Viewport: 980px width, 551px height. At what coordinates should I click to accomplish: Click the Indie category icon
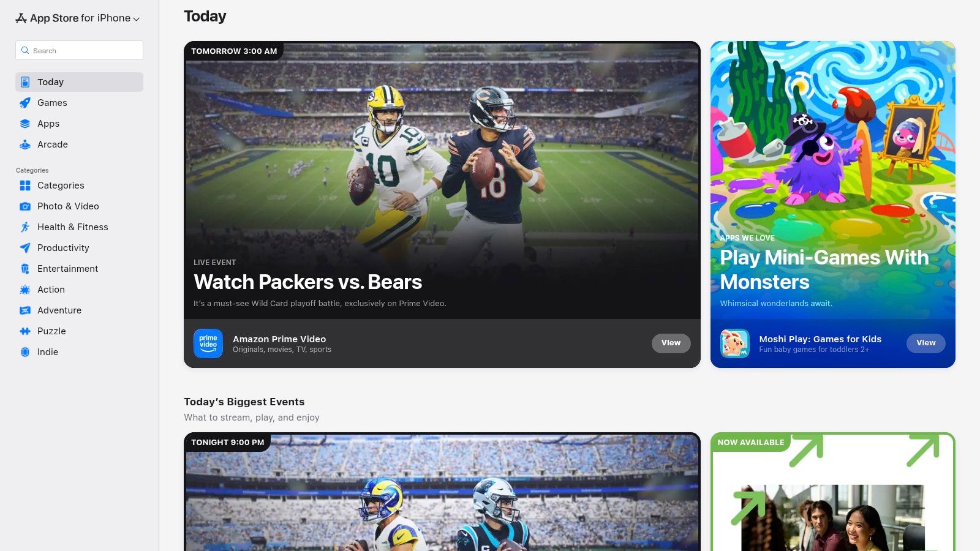coord(25,352)
